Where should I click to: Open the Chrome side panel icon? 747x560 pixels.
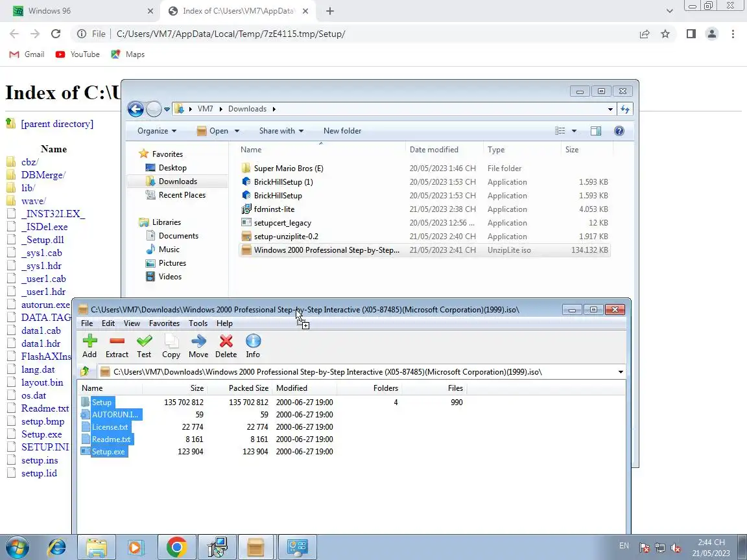point(691,34)
